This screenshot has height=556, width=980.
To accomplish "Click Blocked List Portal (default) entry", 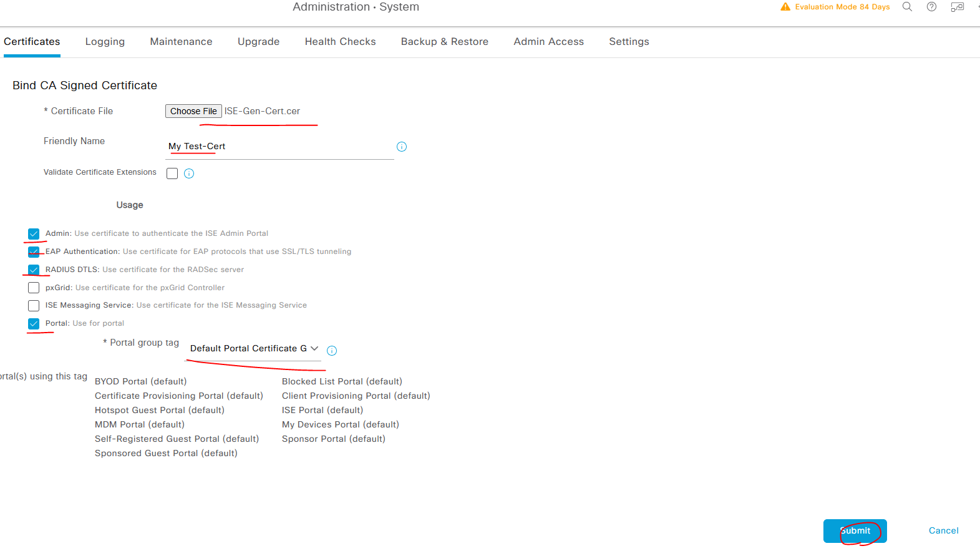I will [342, 382].
